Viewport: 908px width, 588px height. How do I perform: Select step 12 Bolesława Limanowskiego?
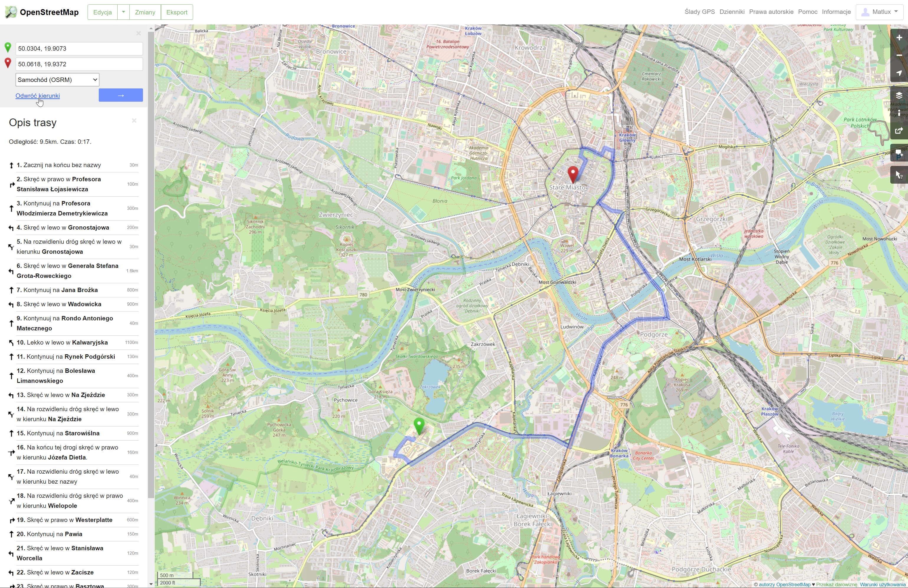coord(73,376)
